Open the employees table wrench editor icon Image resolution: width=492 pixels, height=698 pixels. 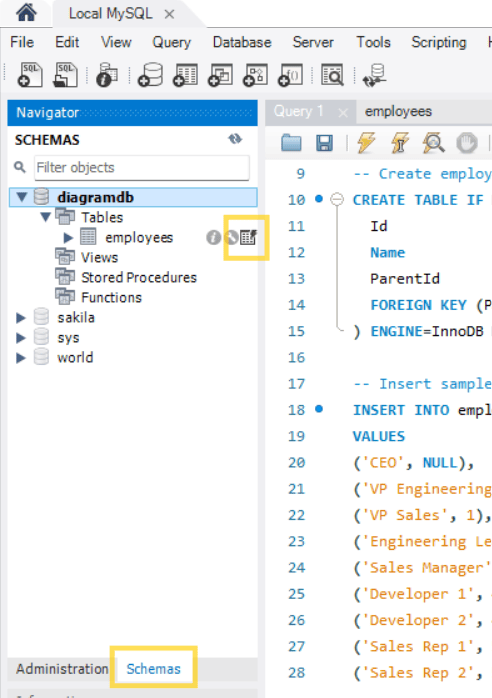[x=231, y=238]
